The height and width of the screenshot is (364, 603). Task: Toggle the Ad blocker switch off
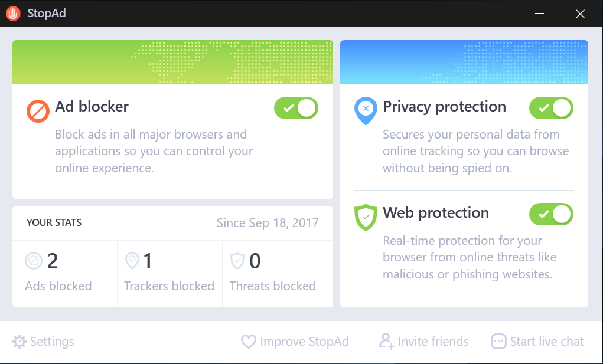coord(296,108)
